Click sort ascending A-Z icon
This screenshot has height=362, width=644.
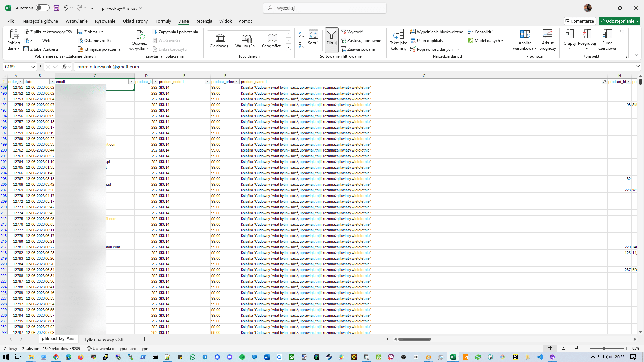[301, 34]
